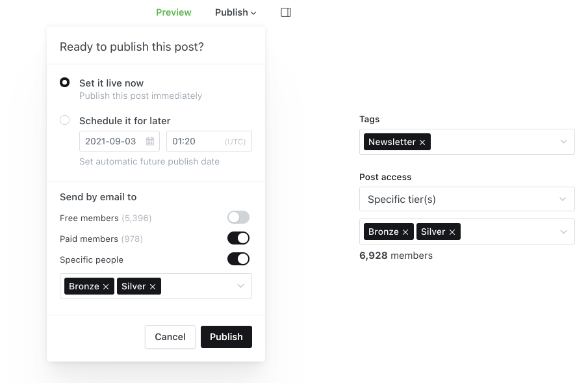
Task: Expand the email recipients tier dropdown
Action: pos(241,286)
